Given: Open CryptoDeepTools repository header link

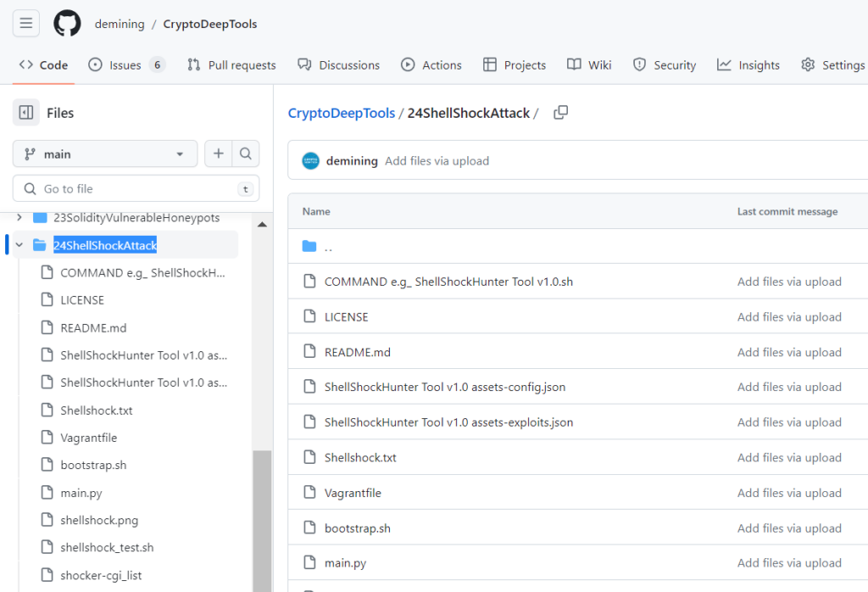Looking at the screenshot, I should (210, 24).
